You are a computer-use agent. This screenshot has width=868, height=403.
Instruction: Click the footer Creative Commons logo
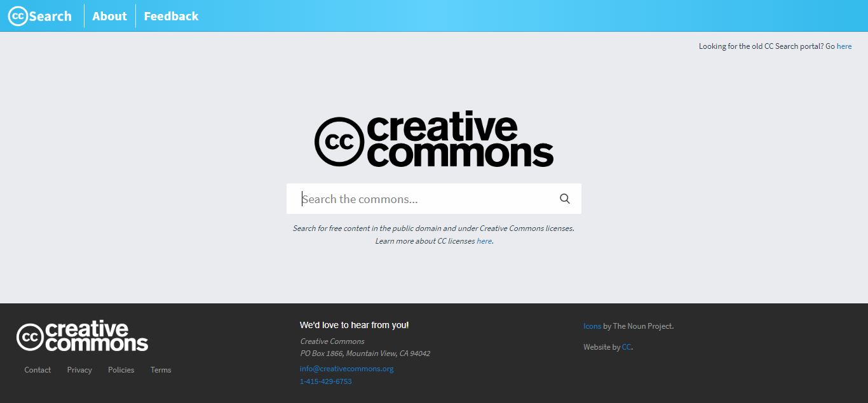[x=82, y=336]
